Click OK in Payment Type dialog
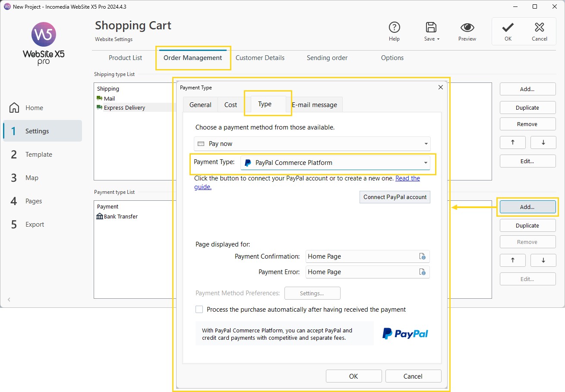565x392 pixels. click(354, 376)
